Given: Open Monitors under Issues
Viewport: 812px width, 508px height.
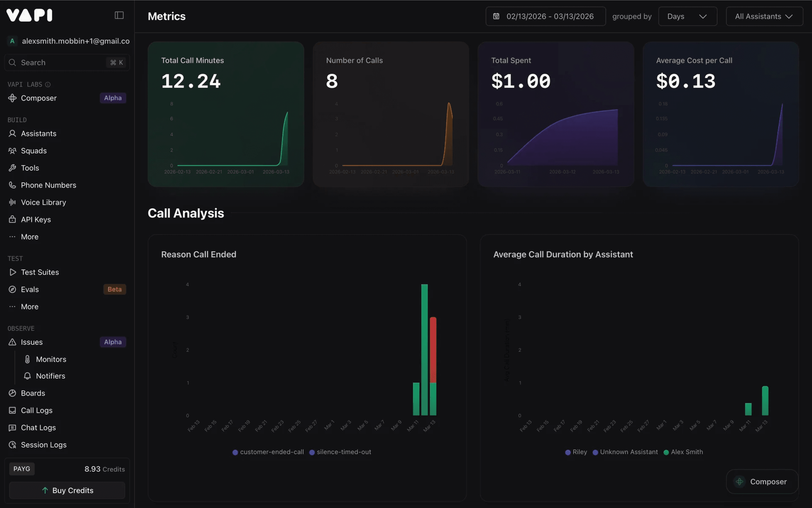Looking at the screenshot, I should point(51,359).
